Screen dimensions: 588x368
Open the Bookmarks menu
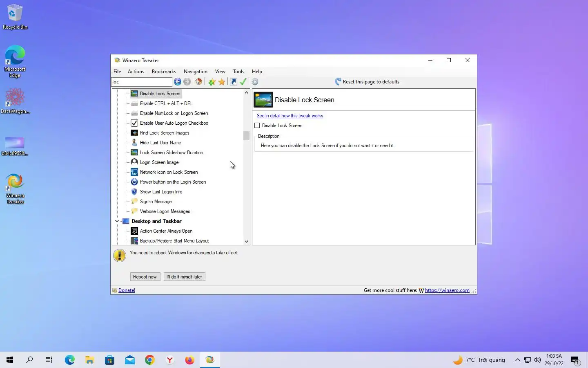[x=164, y=72]
